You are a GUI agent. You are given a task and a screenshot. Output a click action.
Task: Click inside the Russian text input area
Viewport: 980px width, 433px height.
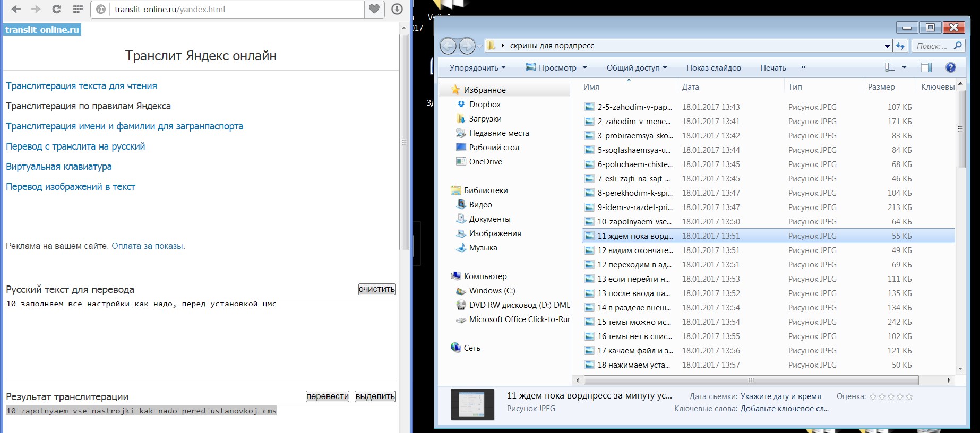point(201,339)
